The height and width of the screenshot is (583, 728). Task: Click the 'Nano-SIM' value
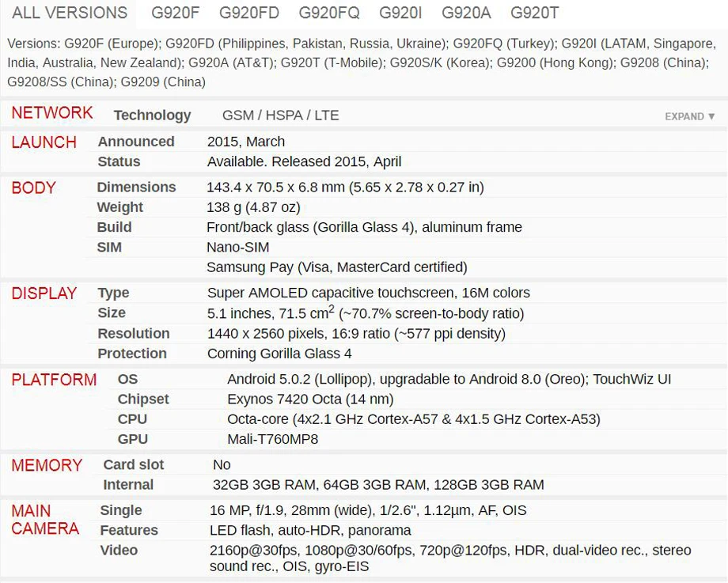coord(237,248)
